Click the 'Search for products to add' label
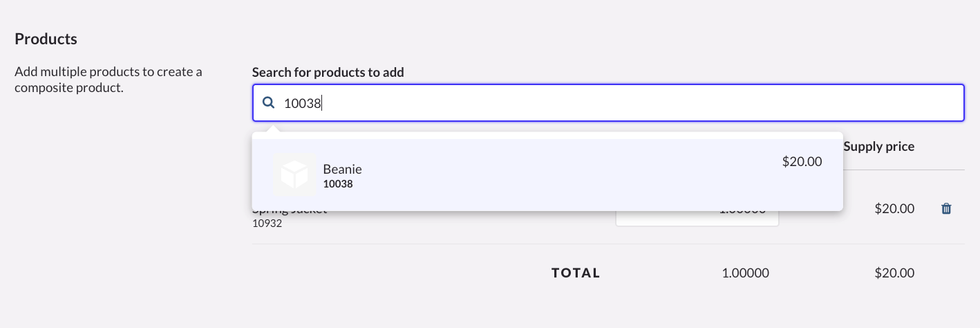This screenshot has width=980, height=328. point(328,72)
